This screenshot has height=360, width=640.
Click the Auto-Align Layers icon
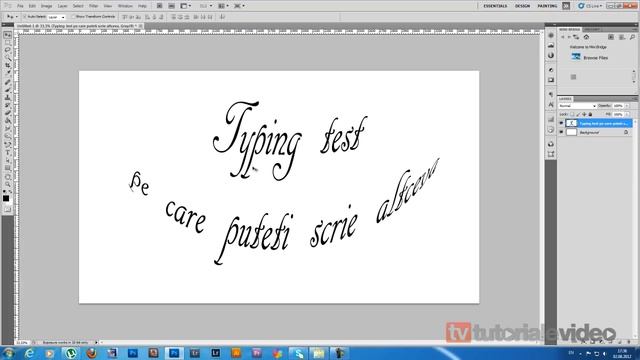[x=222, y=17]
